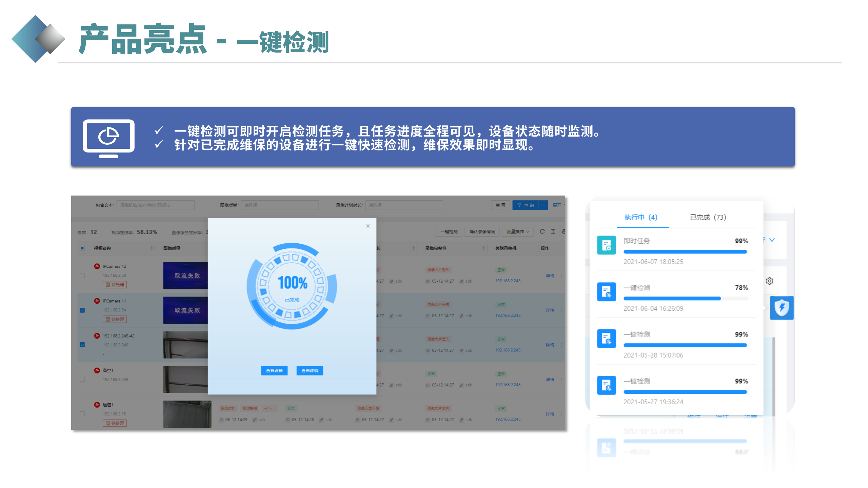The image size is (868, 488).
Task: Uncheck the IPCamera 11 row checkbox
Action: [x=82, y=310]
